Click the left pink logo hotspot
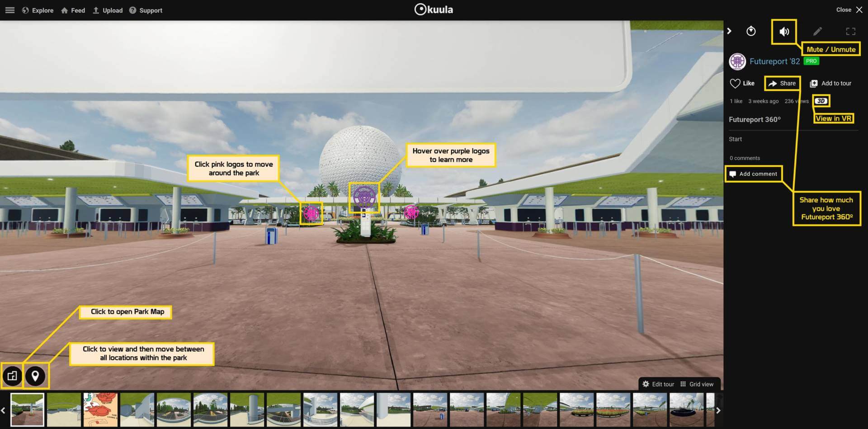 click(x=311, y=213)
